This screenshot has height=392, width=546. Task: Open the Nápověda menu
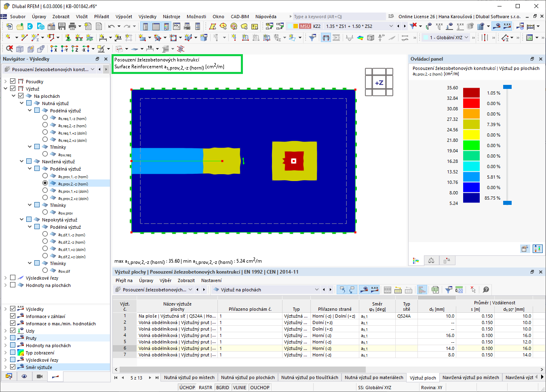pos(266,17)
